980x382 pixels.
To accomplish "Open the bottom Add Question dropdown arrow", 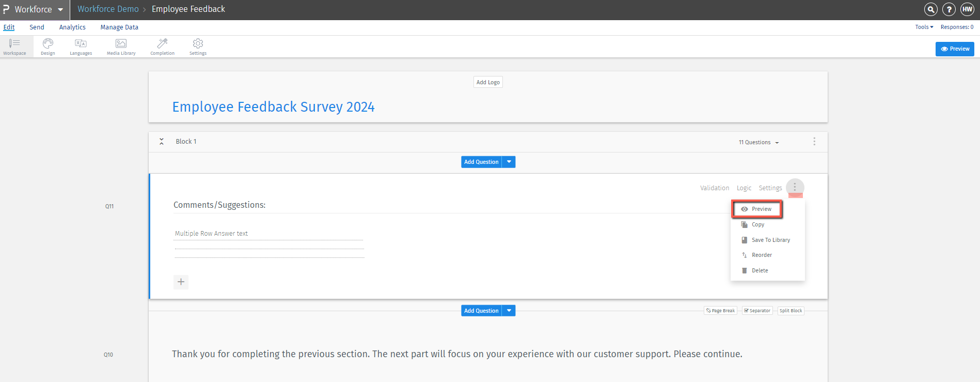I will tap(509, 311).
